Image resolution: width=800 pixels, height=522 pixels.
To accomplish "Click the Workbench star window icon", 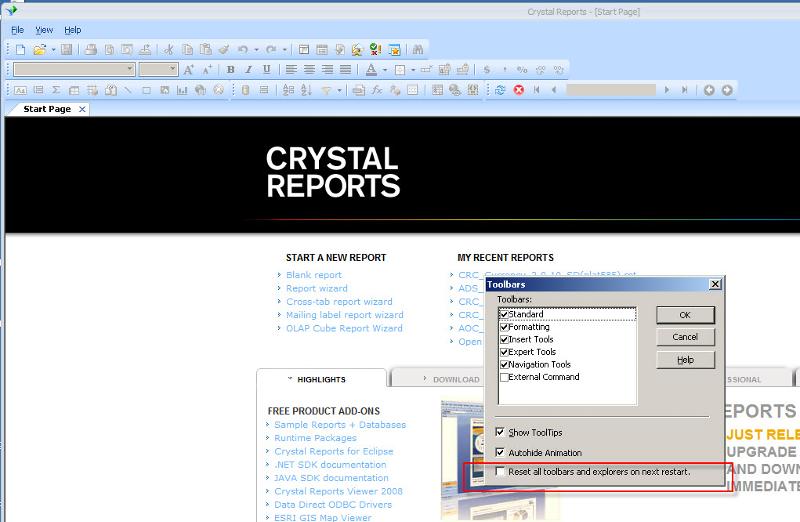I will pos(394,49).
